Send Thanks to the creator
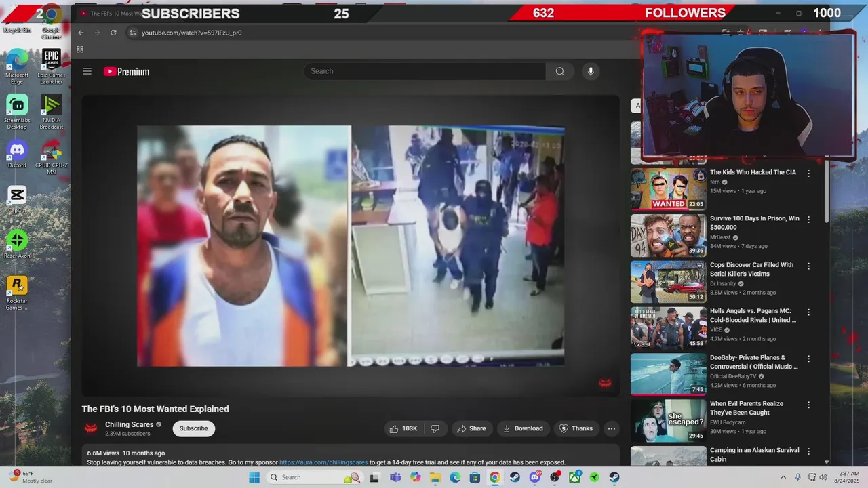 [x=576, y=428]
